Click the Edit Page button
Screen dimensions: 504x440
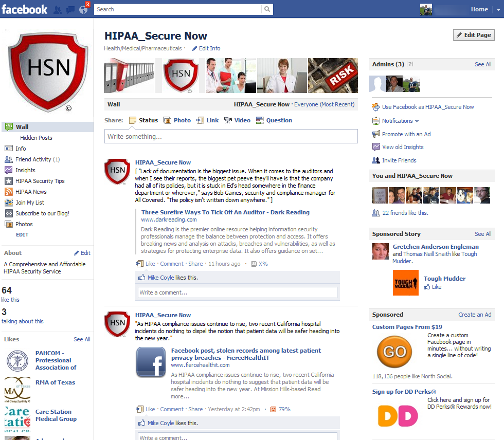[x=474, y=35]
